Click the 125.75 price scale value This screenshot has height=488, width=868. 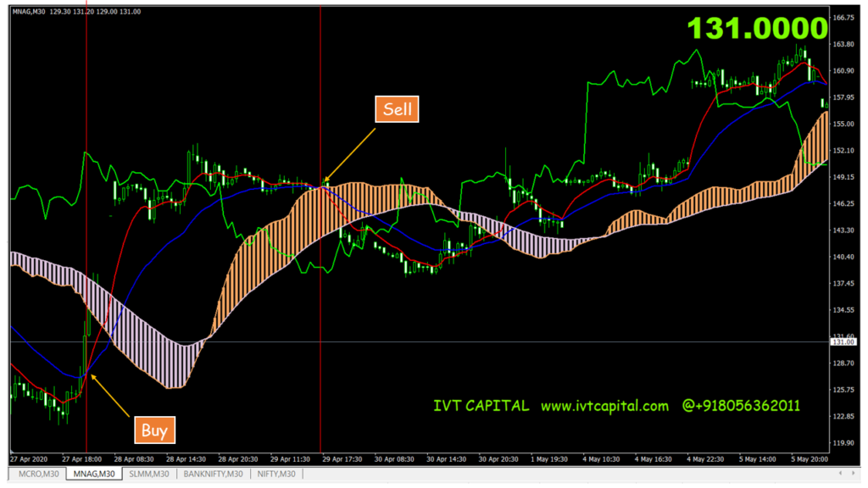(843, 390)
